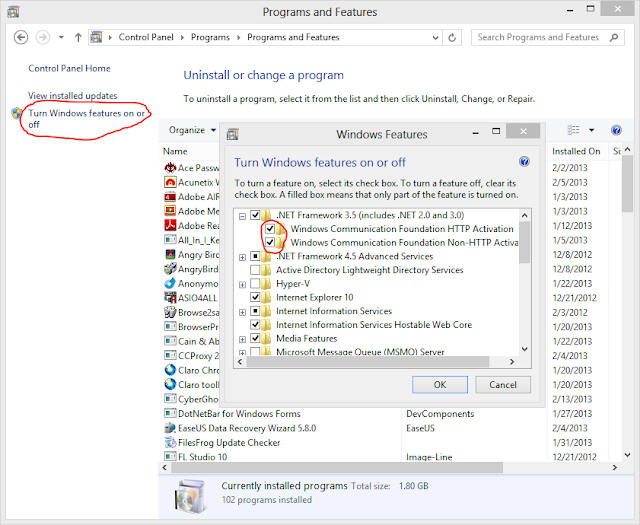Toggle the Media Features checkbox

256,338
